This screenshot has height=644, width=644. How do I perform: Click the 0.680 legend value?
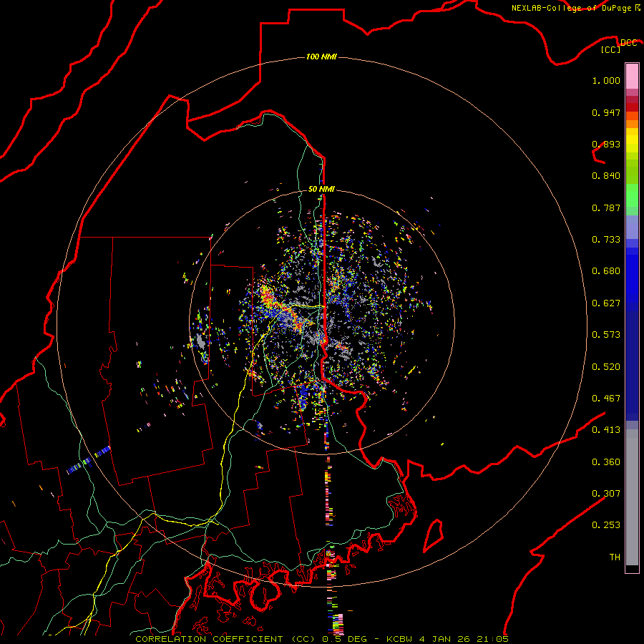tap(606, 271)
